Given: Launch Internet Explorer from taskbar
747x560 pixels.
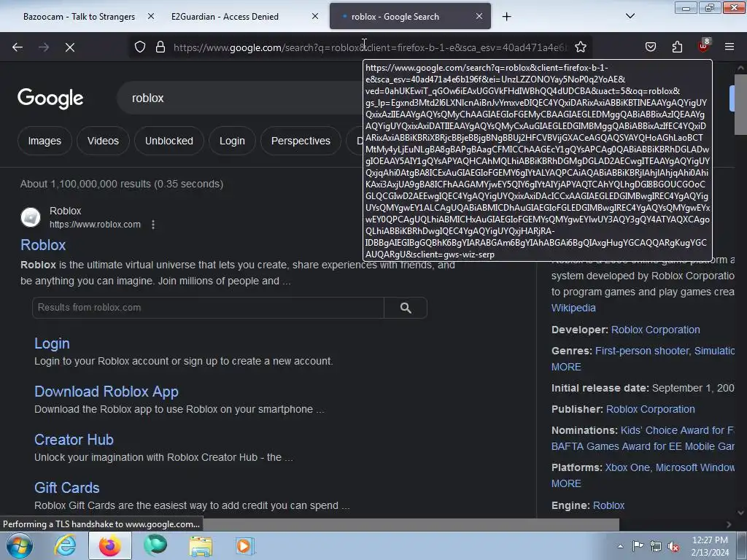Looking at the screenshot, I should point(65,545).
